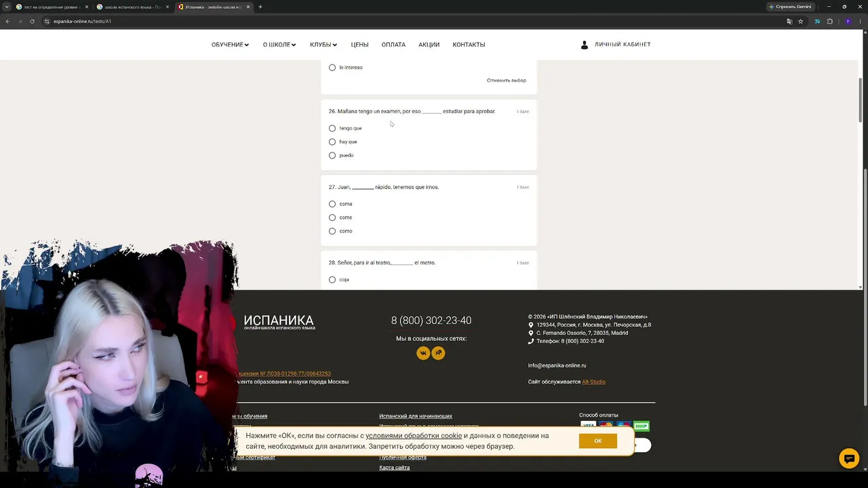Screen dimensions: 868x488
Task: Select 'coma' for question 27
Action: 332,204
